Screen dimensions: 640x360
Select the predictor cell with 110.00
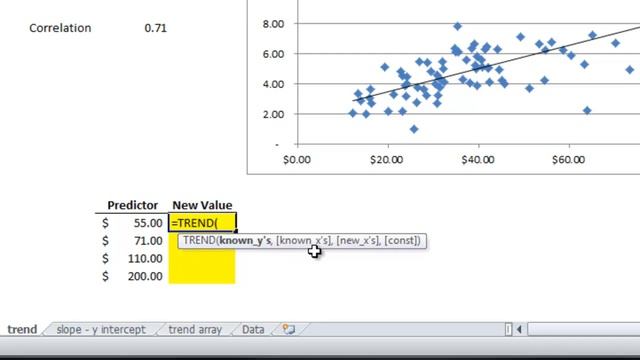pos(132,258)
